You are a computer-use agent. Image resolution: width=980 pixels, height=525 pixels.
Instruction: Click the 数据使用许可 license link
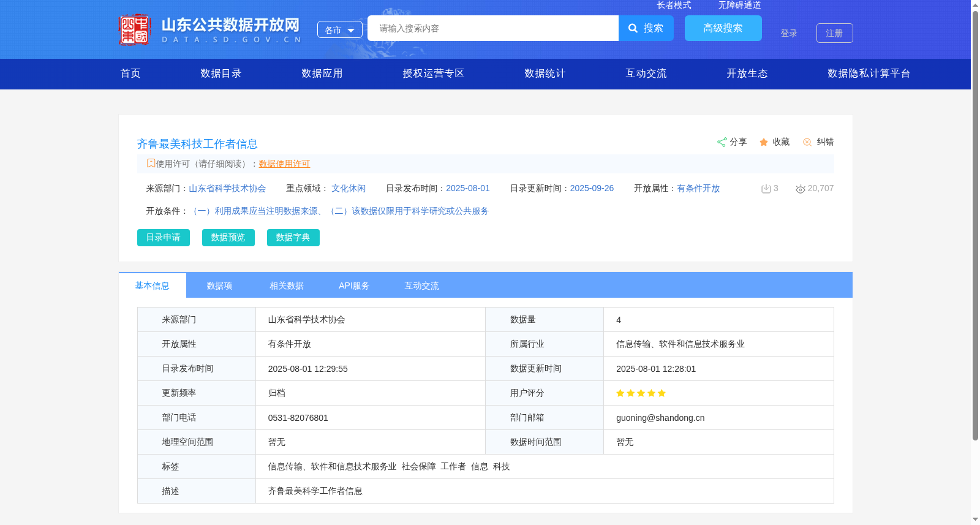[x=284, y=164]
